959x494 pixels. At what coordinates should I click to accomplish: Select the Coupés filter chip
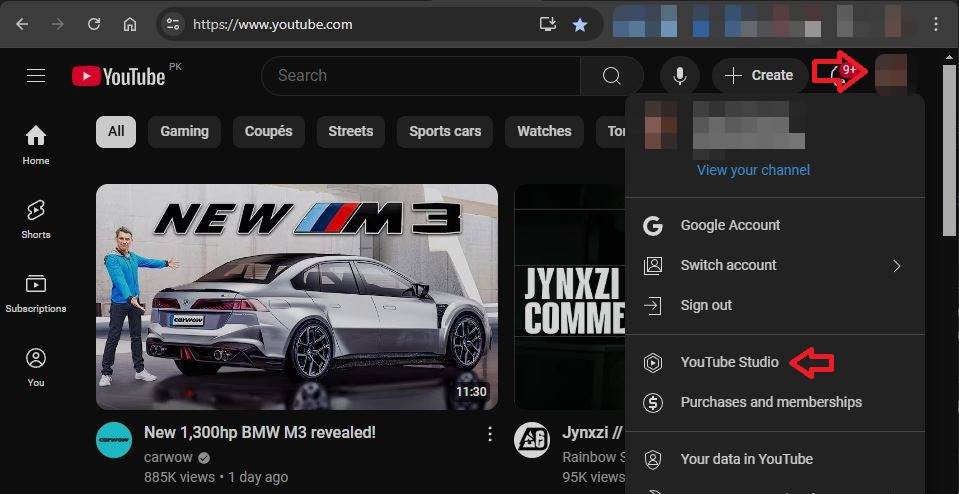click(268, 131)
